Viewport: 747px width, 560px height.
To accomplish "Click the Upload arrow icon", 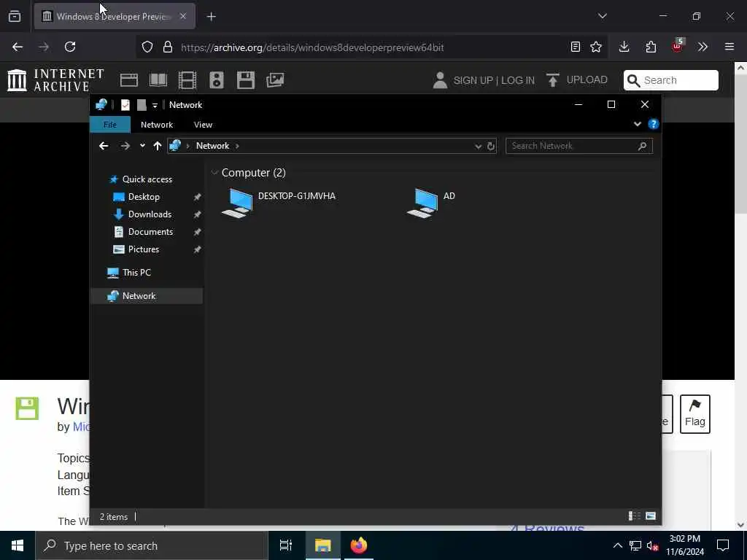I will 553,80.
